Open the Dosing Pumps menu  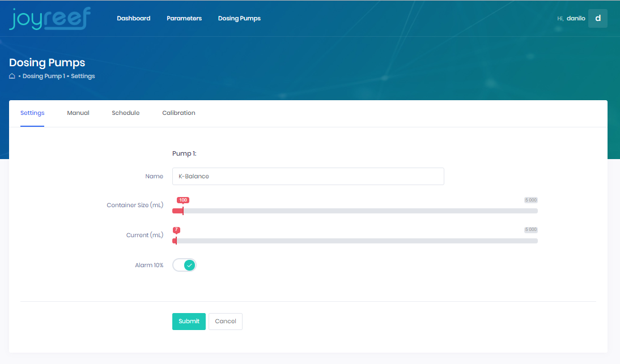tap(239, 18)
